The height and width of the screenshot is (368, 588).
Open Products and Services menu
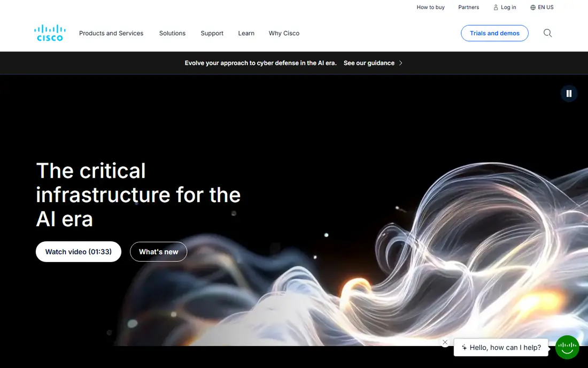tap(111, 33)
